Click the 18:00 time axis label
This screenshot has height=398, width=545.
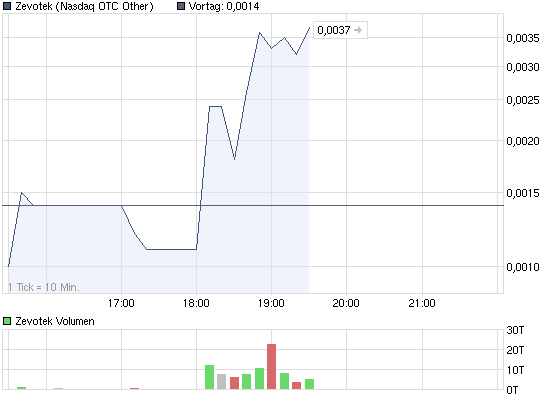point(196,303)
